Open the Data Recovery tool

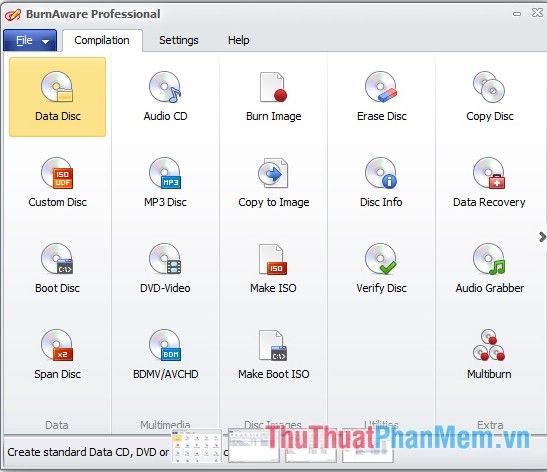coord(489,183)
